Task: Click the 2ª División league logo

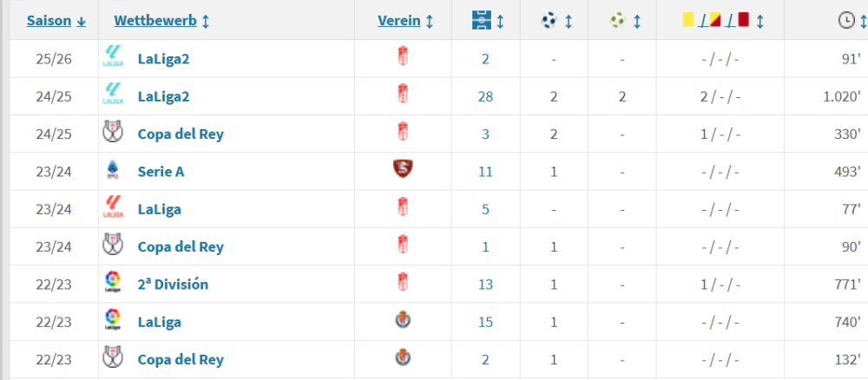Action: coord(113,284)
